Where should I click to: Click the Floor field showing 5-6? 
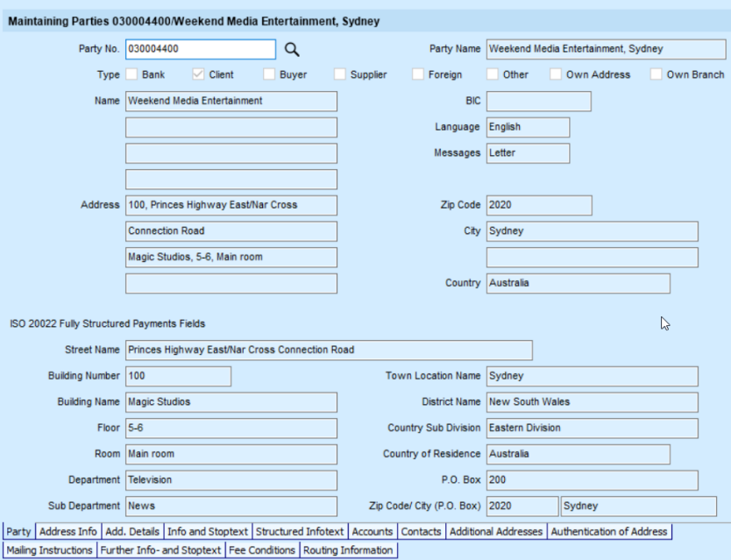pyautogui.click(x=231, y=428)
